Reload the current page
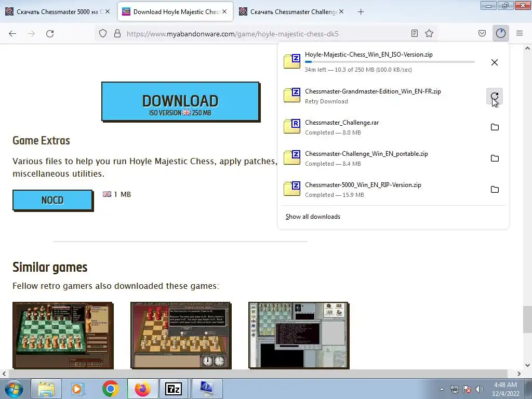 50,34
